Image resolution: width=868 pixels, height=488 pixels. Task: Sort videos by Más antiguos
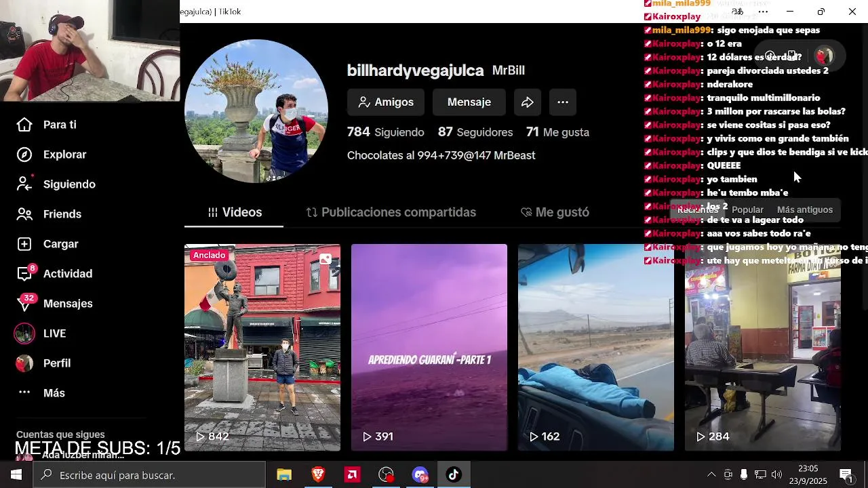pos(805,210)
